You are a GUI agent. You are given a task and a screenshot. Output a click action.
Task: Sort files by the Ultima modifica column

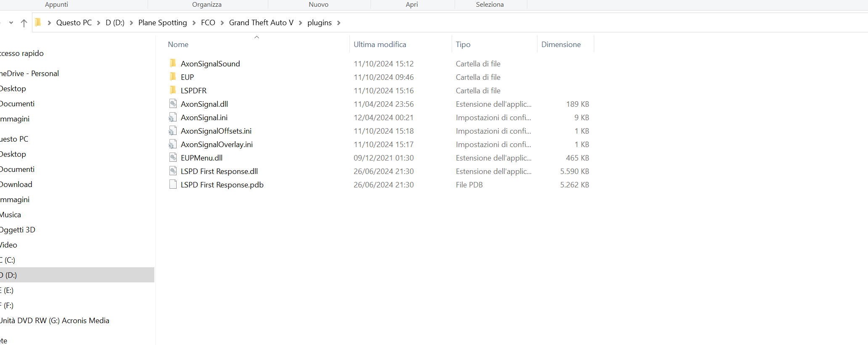point(380,45)
